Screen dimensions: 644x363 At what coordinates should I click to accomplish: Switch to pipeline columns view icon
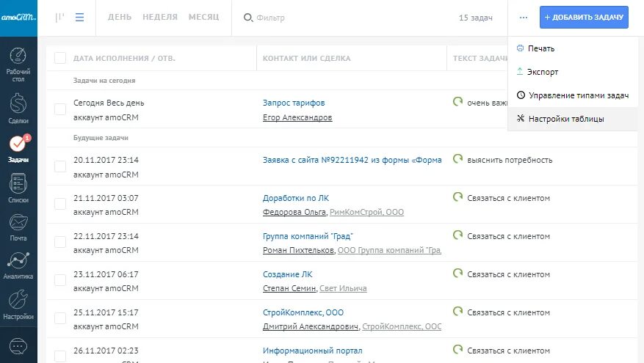pyautogui.click(x=60, y=17)
